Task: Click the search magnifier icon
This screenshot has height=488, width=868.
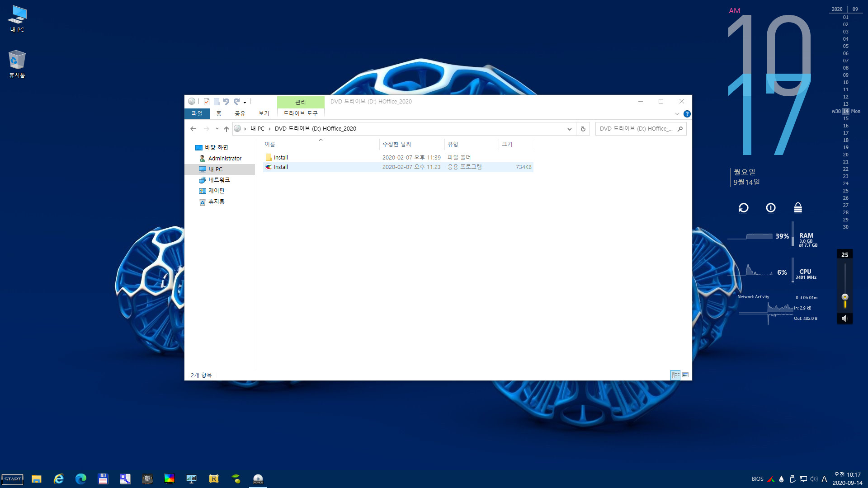Action: point(680,129)
